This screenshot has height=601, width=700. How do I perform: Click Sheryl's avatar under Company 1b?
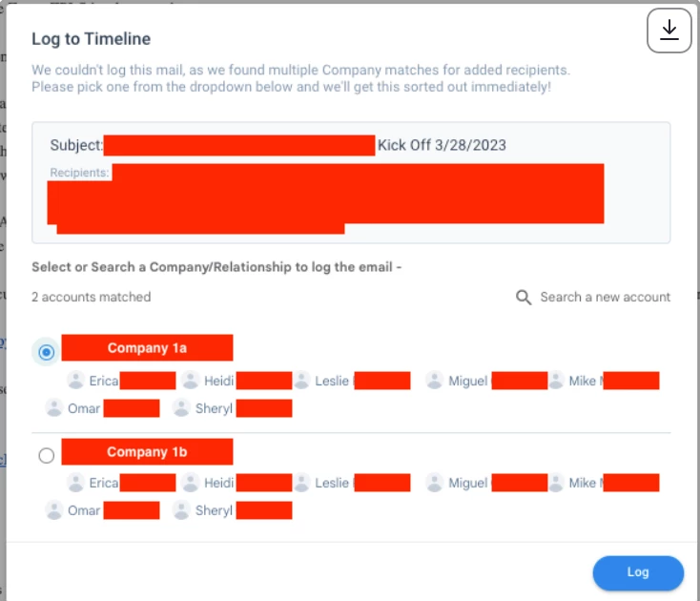tap(181, 510)
